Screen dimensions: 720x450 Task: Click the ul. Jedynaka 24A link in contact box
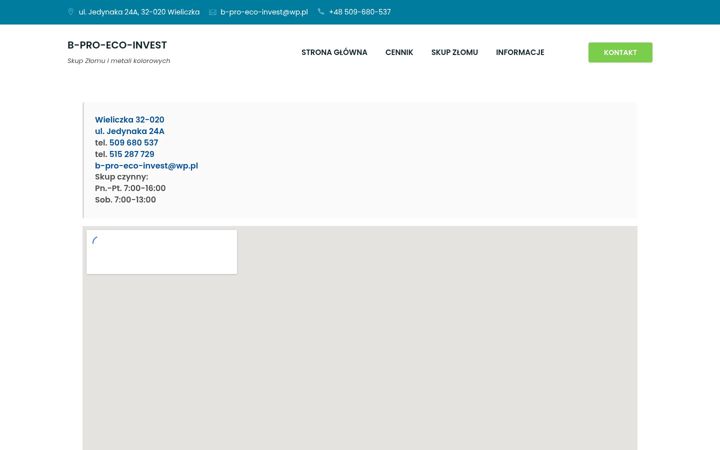click(129, 131)
